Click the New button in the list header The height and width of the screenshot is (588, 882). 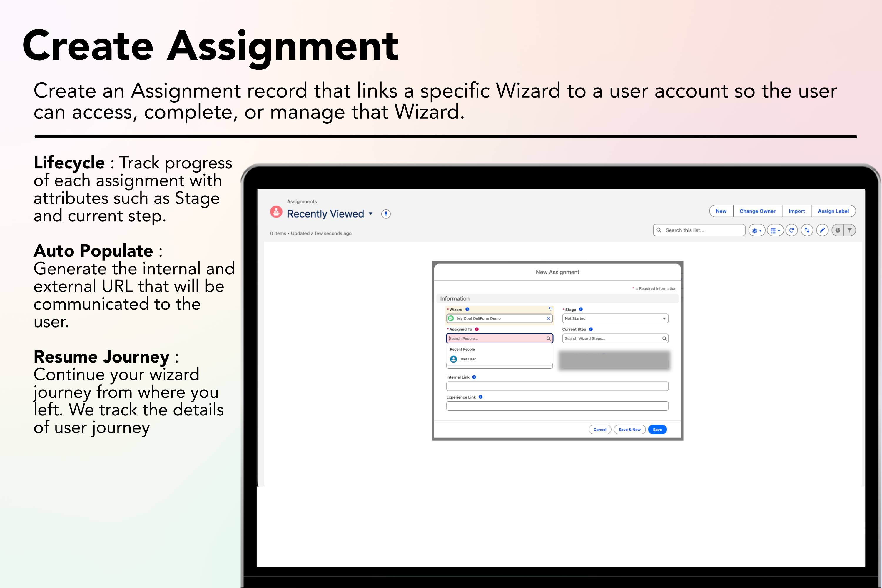721,211
